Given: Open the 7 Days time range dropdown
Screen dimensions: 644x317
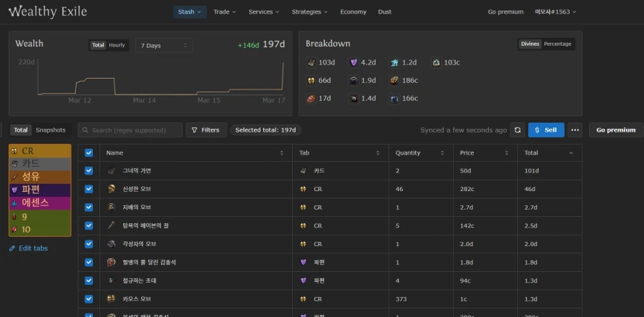Looking at the screenshot, I should click(x=164, y=45).
